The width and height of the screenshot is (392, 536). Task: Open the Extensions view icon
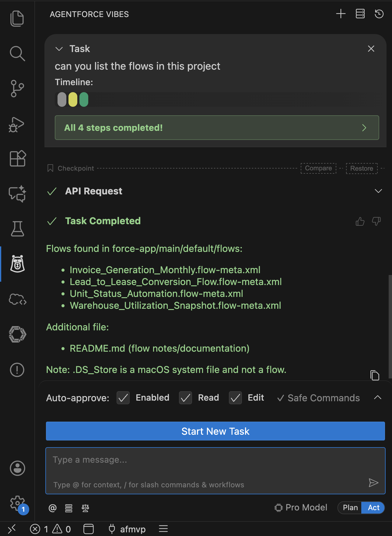tap(17, 158)
